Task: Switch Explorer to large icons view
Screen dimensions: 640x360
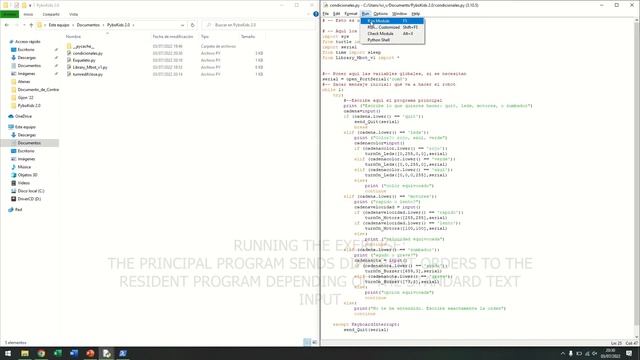Action: coord(314,342)
